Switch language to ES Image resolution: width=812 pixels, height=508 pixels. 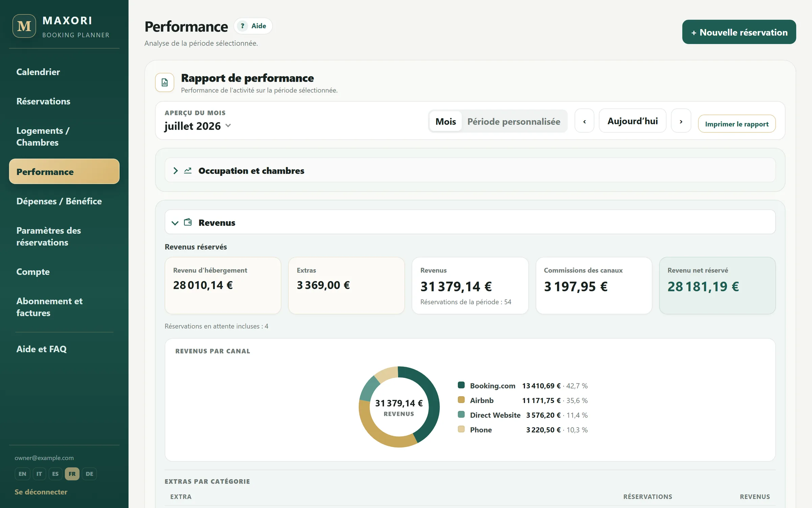click(55, 474)
